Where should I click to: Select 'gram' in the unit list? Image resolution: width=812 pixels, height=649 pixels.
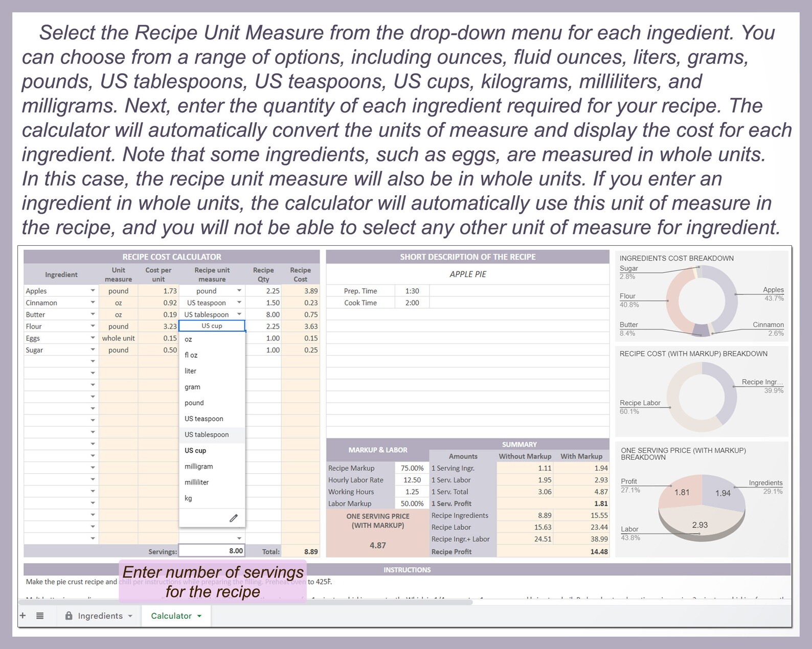(212, 387)
